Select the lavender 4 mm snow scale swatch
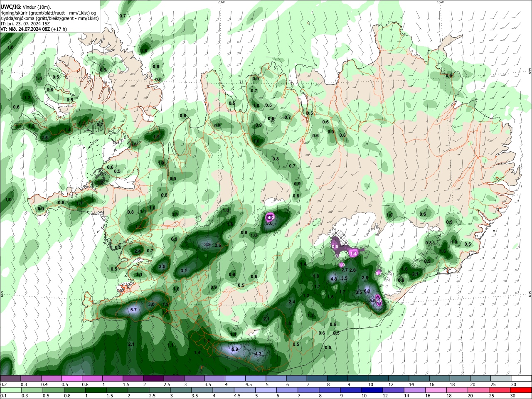532x399 pixels. (x=235, y=379)
